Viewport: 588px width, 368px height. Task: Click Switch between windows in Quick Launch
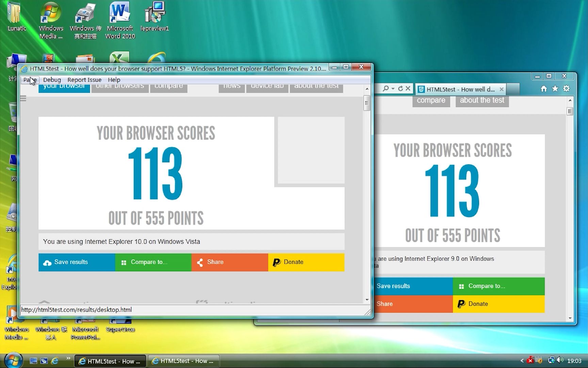tap(44, 361)
